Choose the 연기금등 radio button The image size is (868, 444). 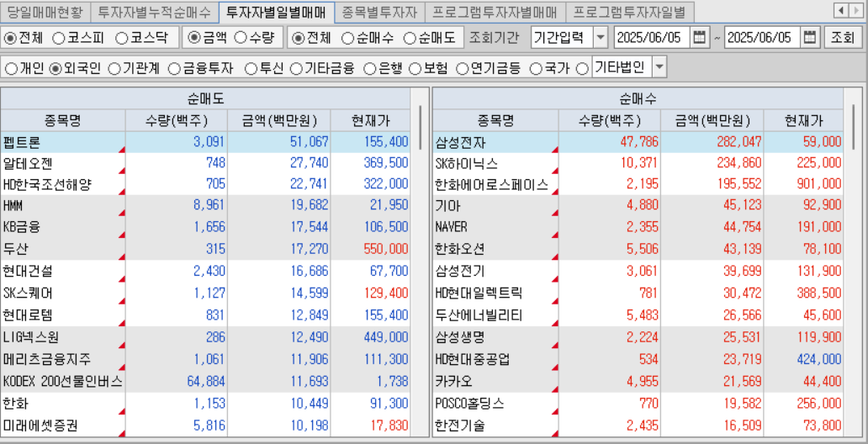point(462,69)
